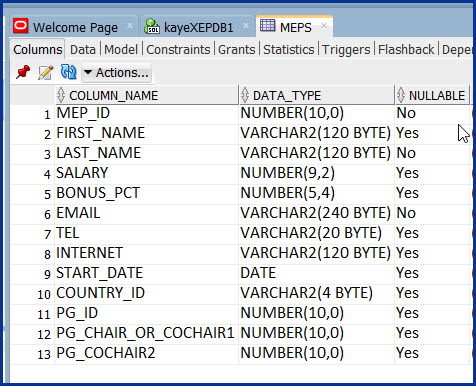Screen dimensions: 476x386
Task: Click the pin (freeze view) icon
Action: click(x=23, y=72)
